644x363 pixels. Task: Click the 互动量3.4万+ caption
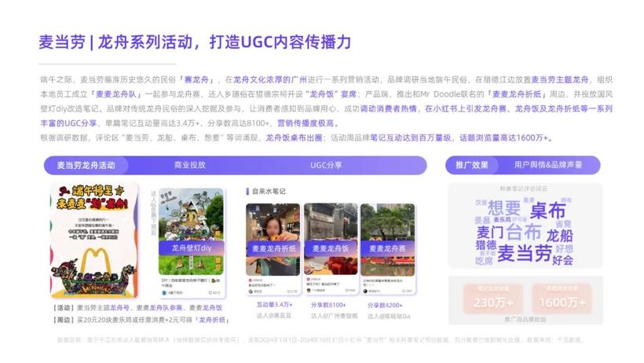[x=274, y=305]
